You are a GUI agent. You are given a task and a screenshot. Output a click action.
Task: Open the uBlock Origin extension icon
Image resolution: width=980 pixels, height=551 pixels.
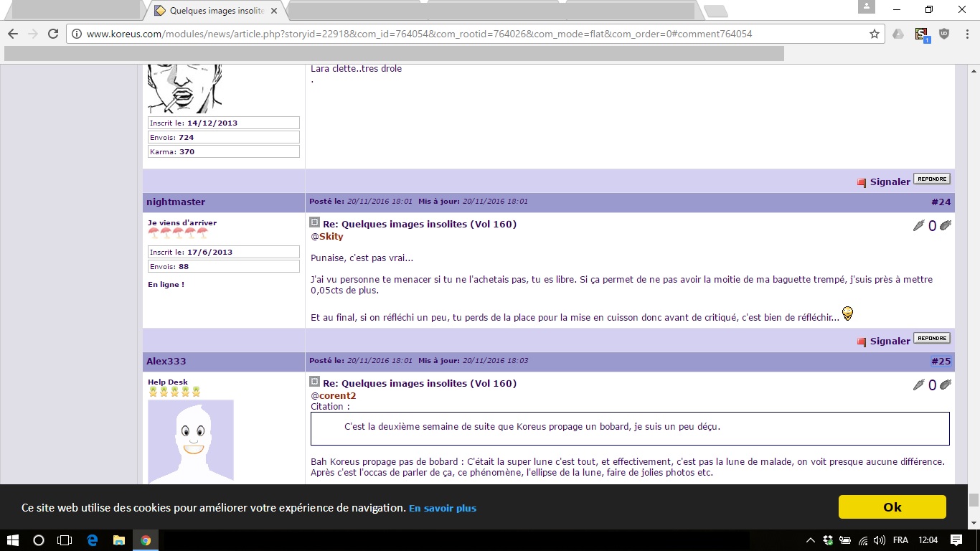(944, 34)
